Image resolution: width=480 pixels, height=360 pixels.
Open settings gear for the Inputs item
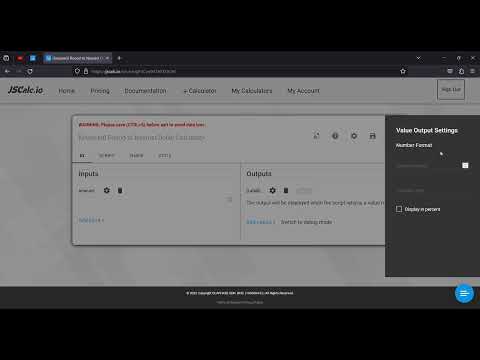(107, 190)
